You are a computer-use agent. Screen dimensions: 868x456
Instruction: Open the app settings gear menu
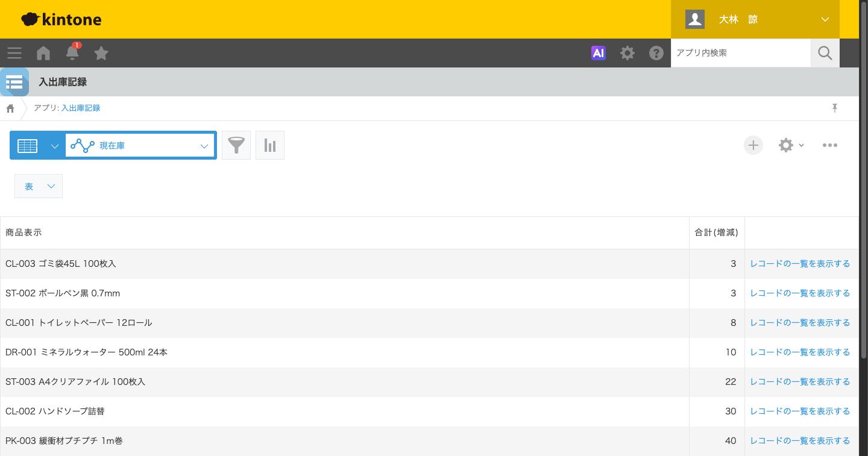click(x=791, y=145)
